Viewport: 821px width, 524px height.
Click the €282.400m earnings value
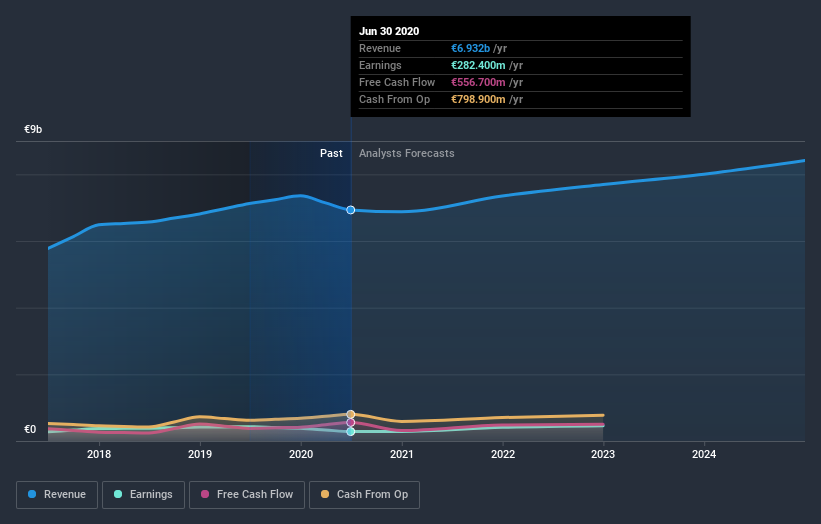479,65
